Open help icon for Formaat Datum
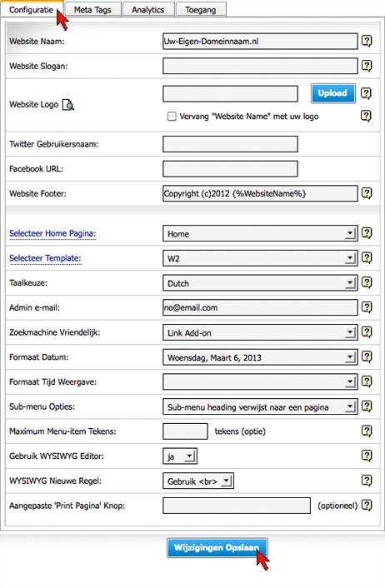This screenshot has width=385, height=588. (367, 356)
